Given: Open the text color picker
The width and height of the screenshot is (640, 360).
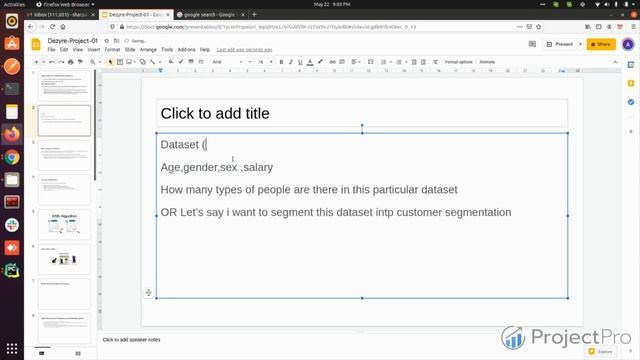Looking at the screenshot, I should click(x=310, y=62).
